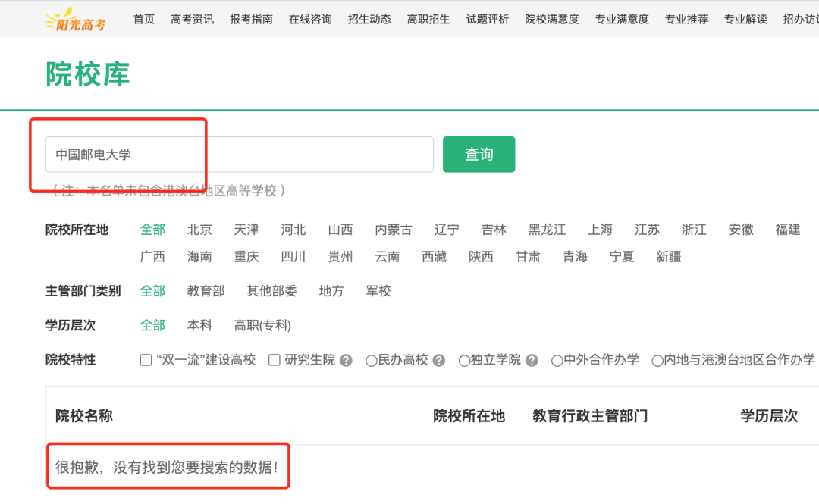Select 全部 under 院校所在地
The height and width of the screenshot is (504, 819).
click(x=152, y=230)
